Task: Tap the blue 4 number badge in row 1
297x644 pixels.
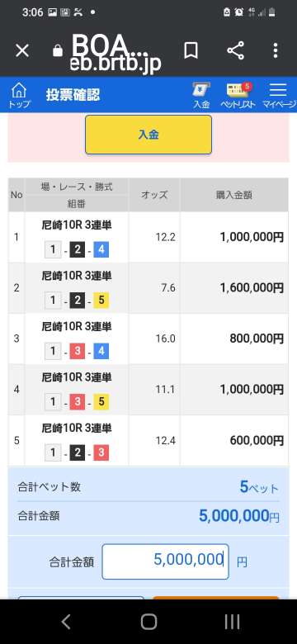Action: [x=101, y=250]
